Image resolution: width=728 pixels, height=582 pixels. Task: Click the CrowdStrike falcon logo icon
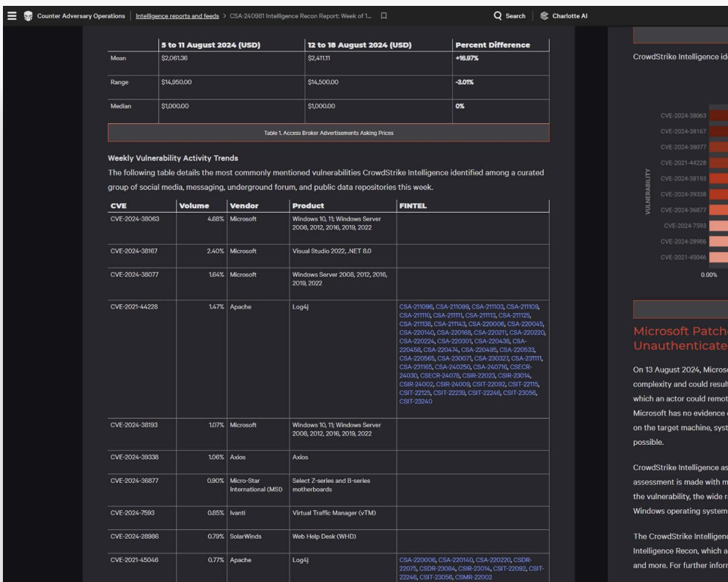tap(27, 16)
